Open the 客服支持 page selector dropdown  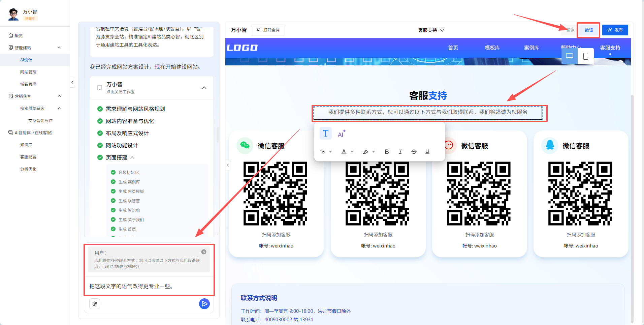pyautogui.click(x=431, y=30)
